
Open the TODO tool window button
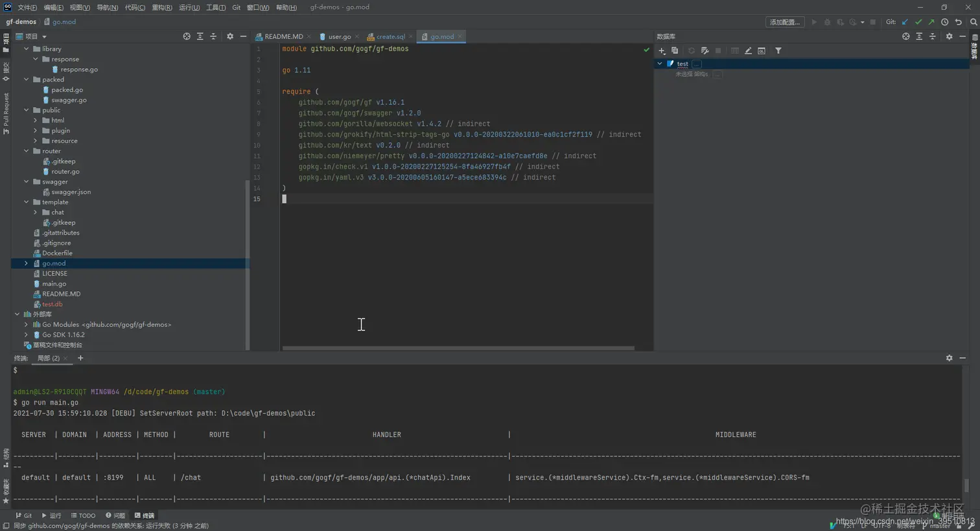point(83,515)
